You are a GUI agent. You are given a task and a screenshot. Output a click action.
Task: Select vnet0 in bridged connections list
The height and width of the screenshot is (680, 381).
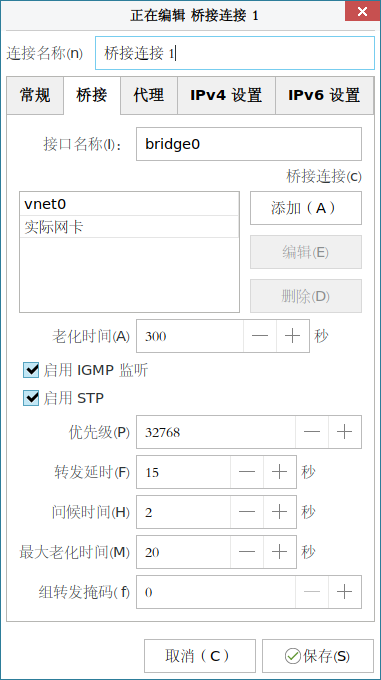pyautogui.click(x=129, y=204)
